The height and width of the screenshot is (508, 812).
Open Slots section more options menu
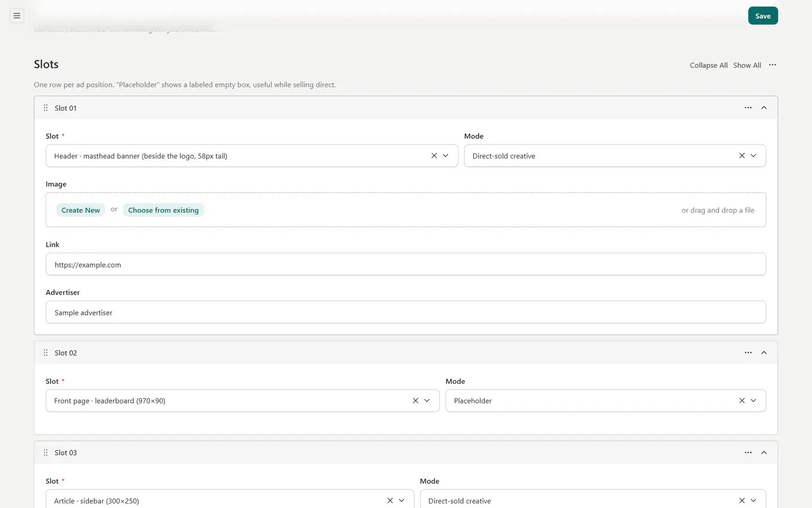click(773, 65)
